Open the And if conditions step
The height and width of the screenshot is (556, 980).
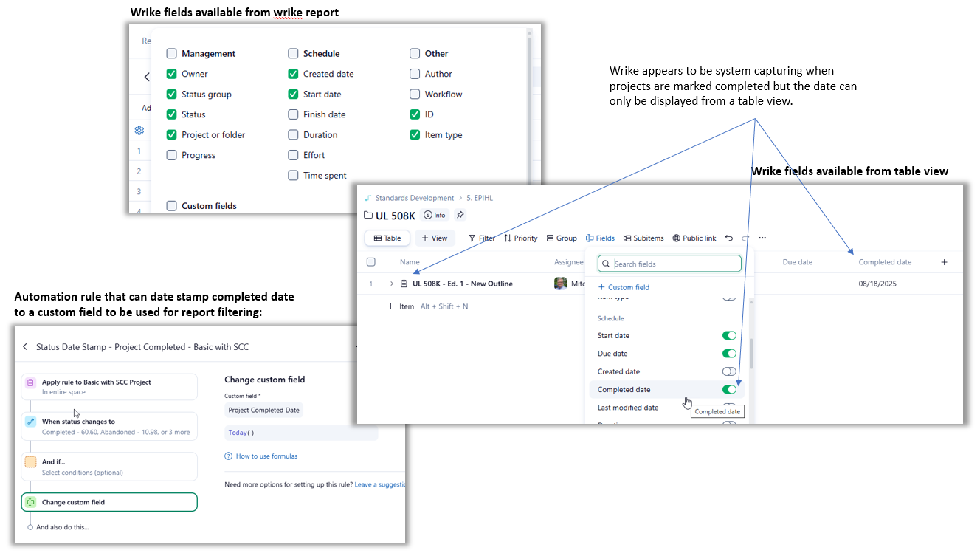[x=109, y=467]
